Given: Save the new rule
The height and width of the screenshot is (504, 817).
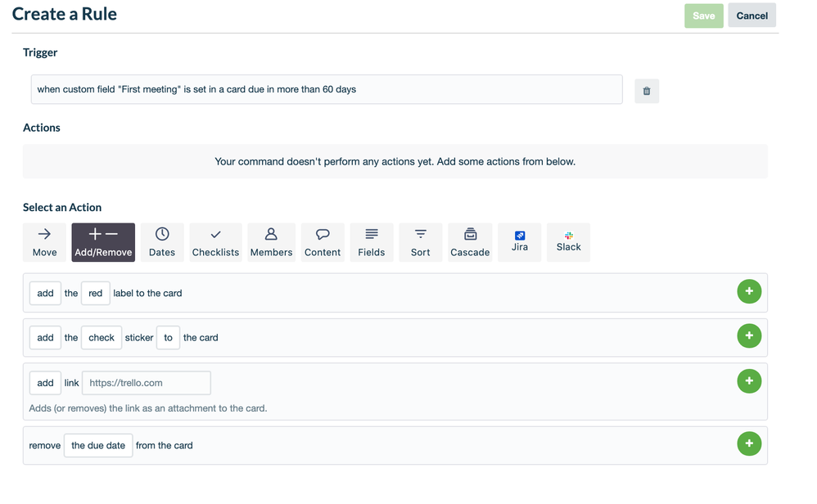Looking at the screenshot, I should pyautogui.click(x=703, y=15).
